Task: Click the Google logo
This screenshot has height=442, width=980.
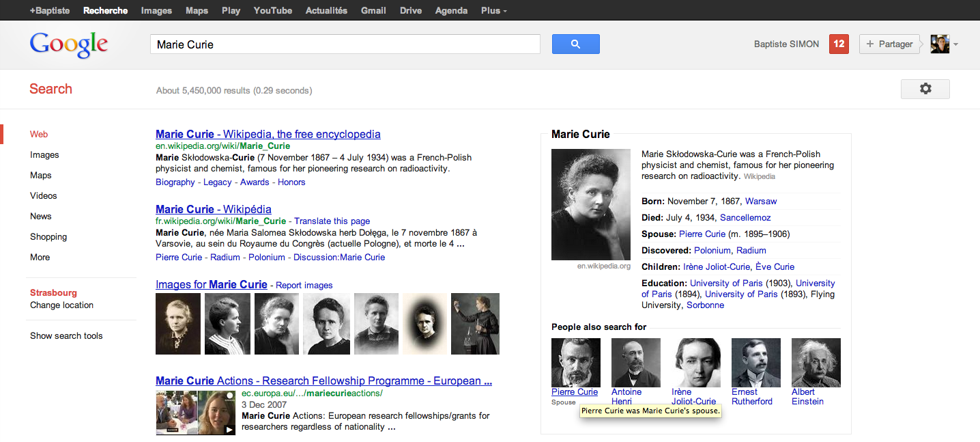Action: point(68,44)
